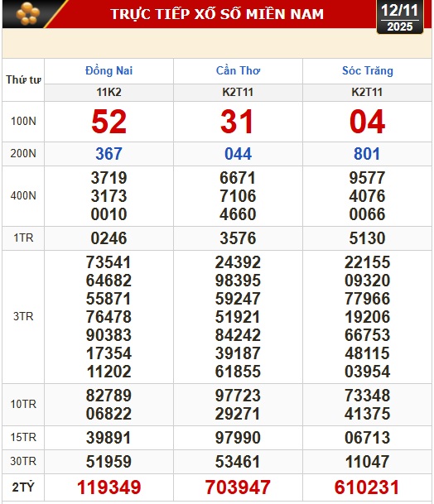Select the 3TR number 11202
Viewport: 434px width, 504px height.
(108, 372)
